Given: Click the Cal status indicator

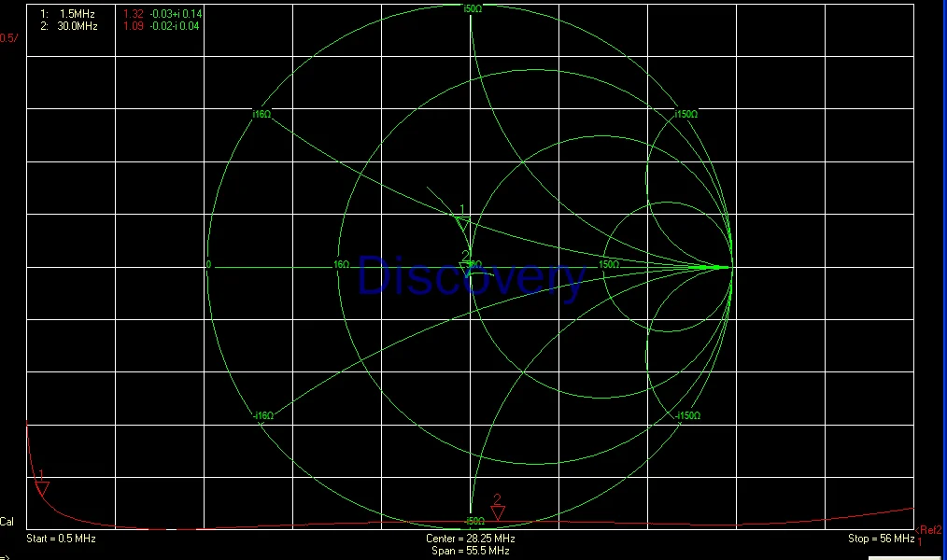Looking at the screenshot, I should click(7, 522).
